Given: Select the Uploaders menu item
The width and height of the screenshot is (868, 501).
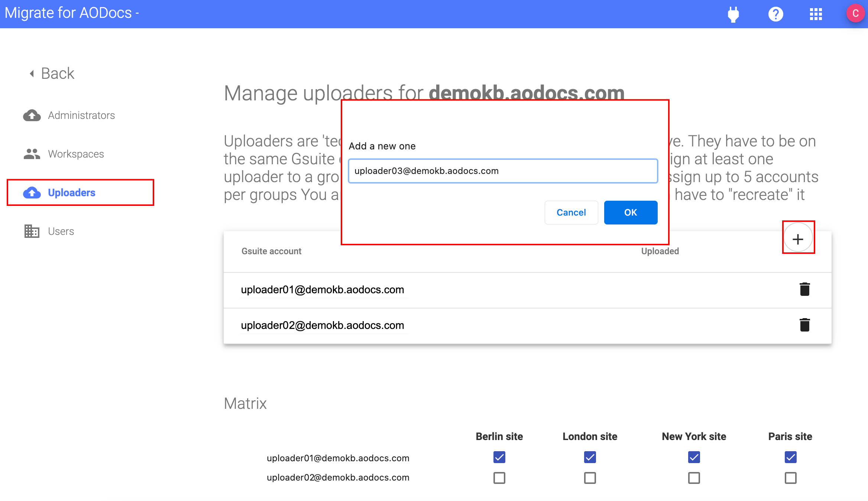Looking at the screenshot, I should [80, 193].
